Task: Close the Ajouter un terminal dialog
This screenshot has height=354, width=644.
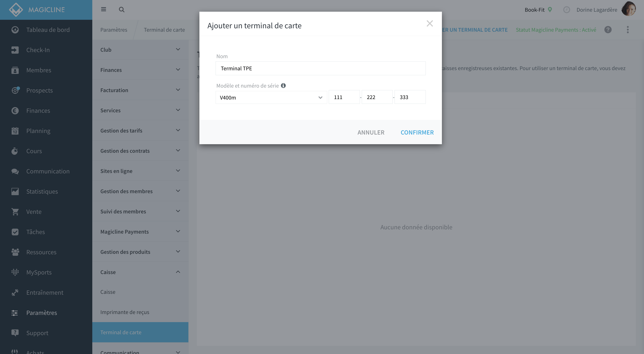Action: tap(430, 24)
